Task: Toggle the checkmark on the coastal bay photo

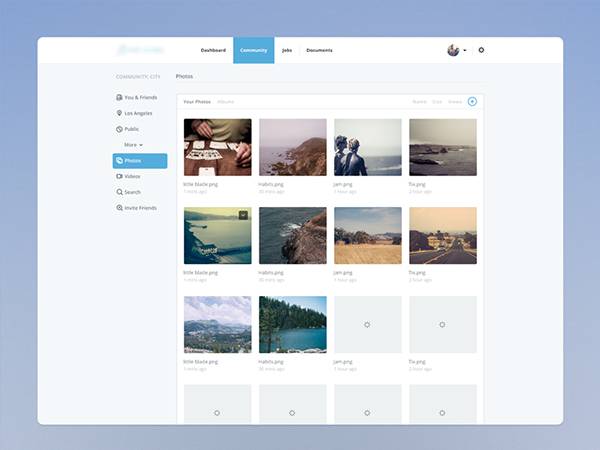Action: click(x=243, y=215)
